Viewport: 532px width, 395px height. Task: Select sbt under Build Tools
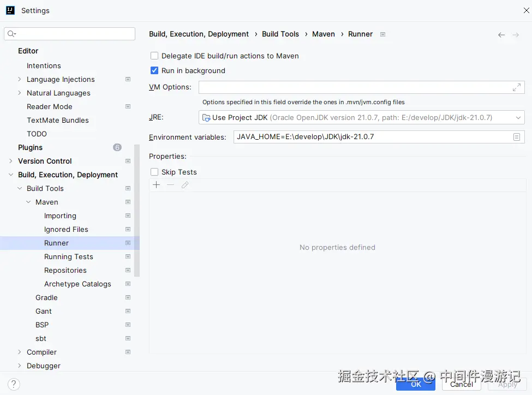(x=41, y=339)
